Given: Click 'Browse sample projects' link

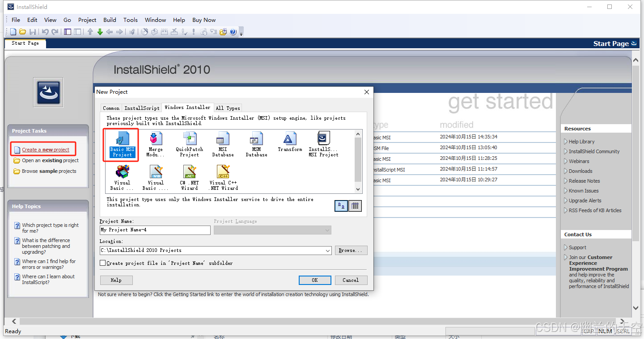Looking at the screenshot, I should click(49, 171).
